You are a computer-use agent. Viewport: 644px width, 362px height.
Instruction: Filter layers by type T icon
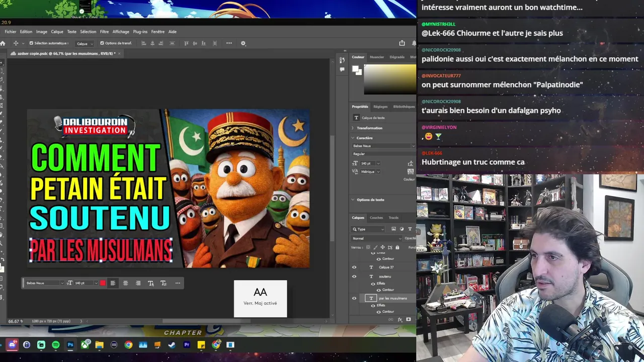point(410,229)
